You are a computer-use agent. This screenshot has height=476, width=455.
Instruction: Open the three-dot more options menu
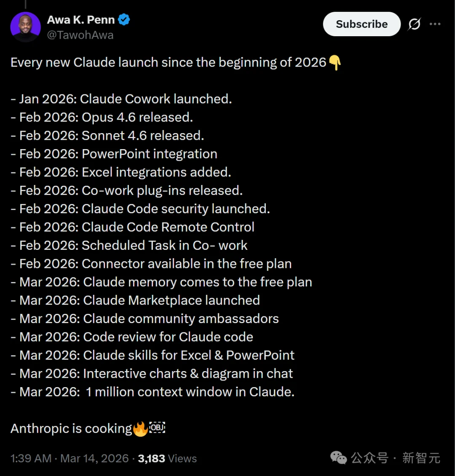coord(435,24)
